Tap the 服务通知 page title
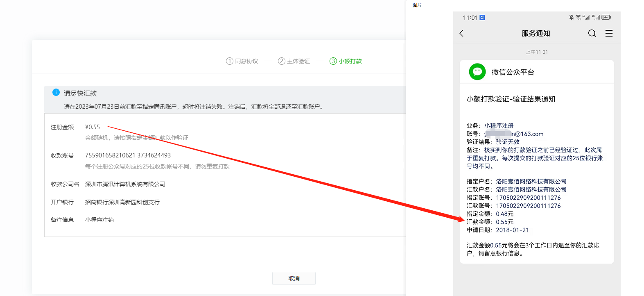This screenshot has height=296, width=644. [536, 34]
